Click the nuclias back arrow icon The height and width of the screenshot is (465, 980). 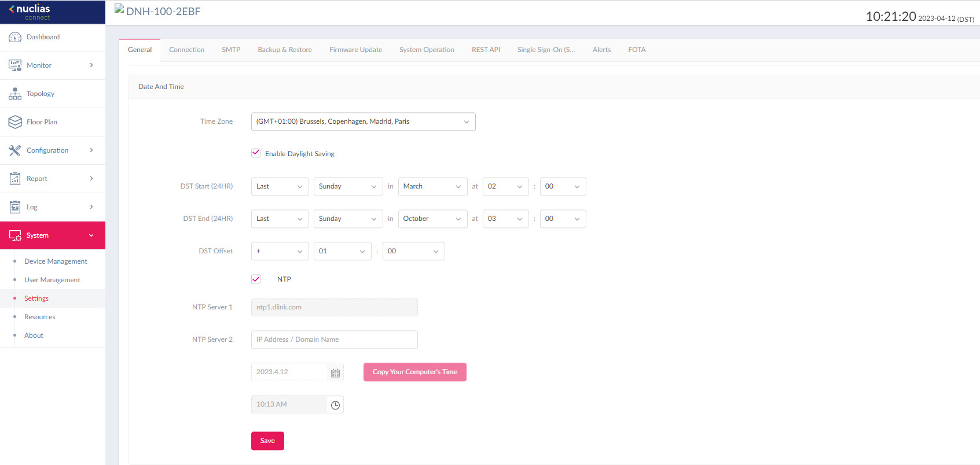tap(11, 9)
